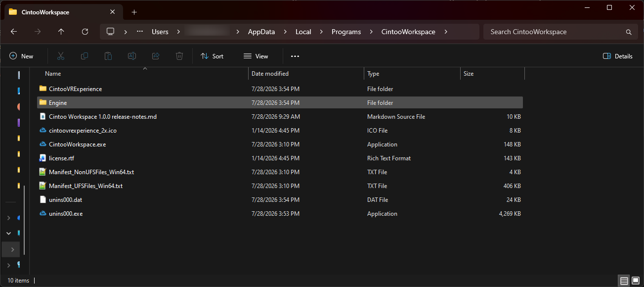Click the Delete trash icon
This screenshot has height=287, width=644.
[x=179, y=56]
